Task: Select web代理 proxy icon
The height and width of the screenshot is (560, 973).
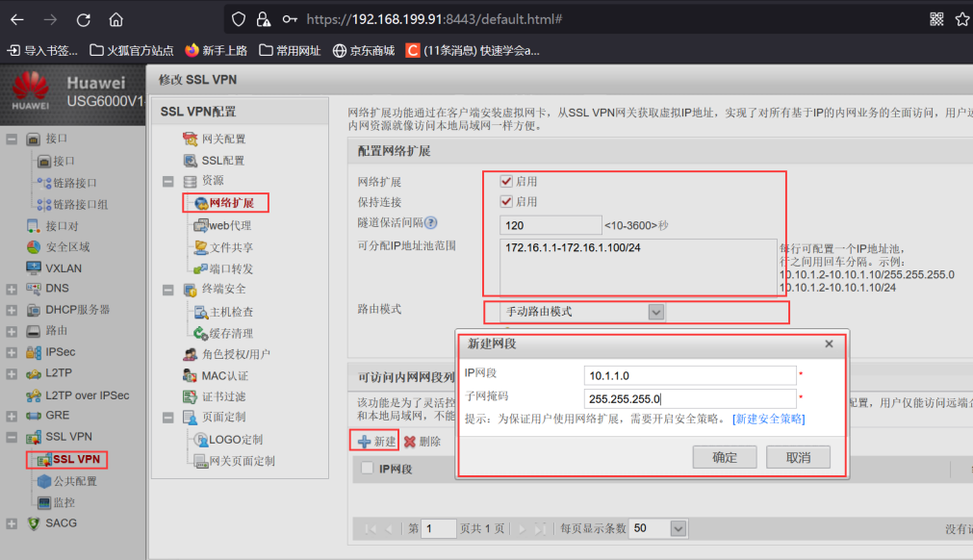Action: point(201,225)
